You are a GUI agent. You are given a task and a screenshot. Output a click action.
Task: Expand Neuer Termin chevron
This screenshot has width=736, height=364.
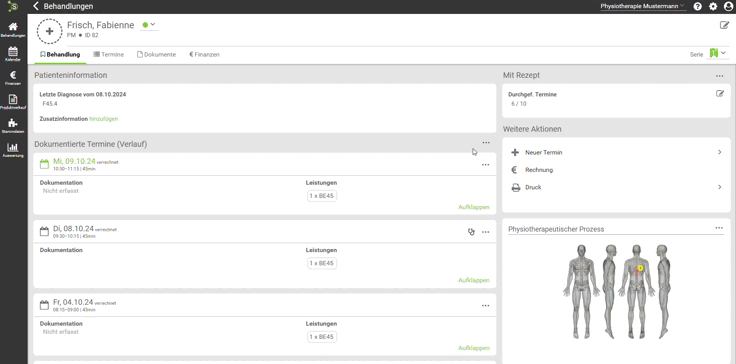(720, 152)
